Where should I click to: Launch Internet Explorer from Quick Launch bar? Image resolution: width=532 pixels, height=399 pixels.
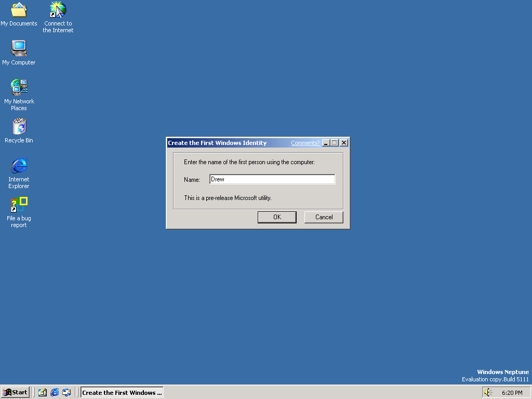coord(54,392)
